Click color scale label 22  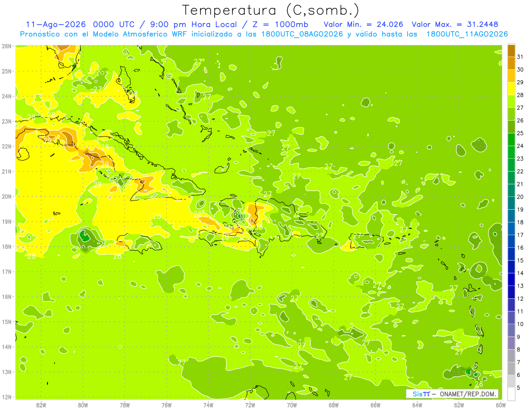pos(520,171)
